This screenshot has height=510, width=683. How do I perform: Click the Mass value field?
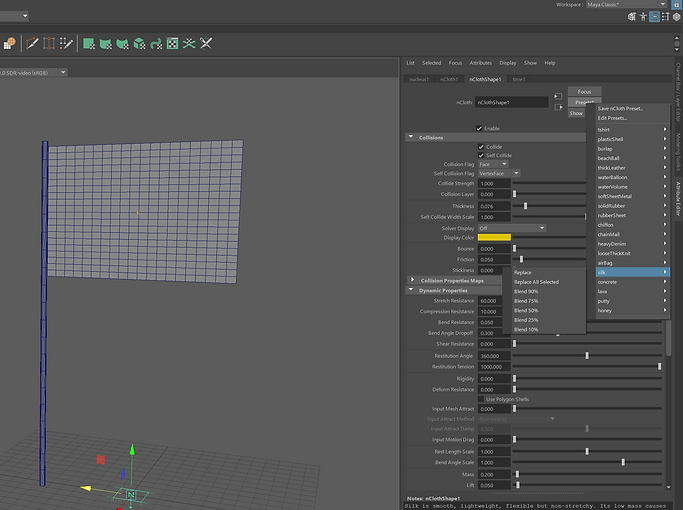point(494,474)
